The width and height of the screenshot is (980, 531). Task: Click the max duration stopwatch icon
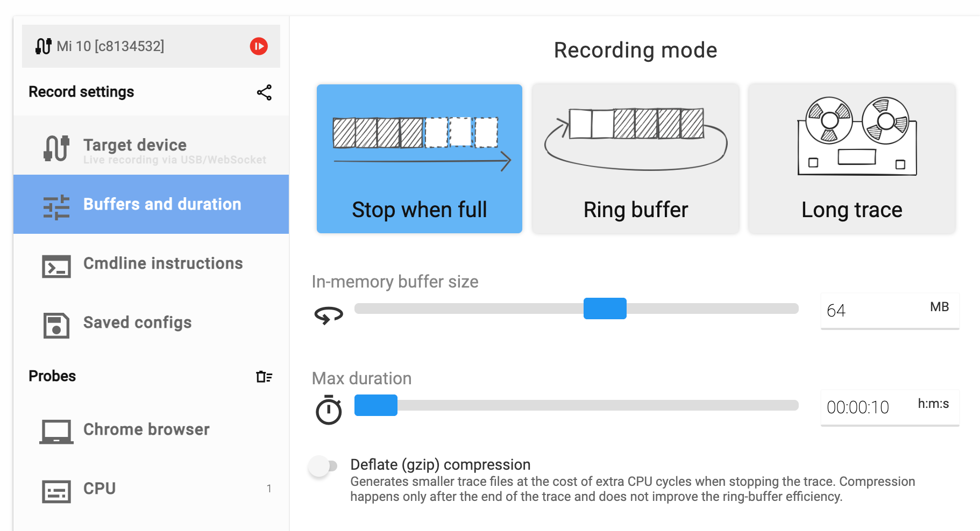pos(329,411)
